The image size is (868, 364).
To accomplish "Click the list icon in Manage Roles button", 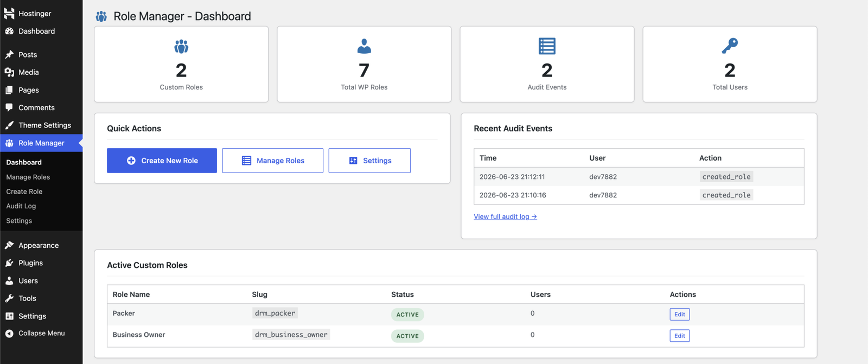I will [246, 161].
